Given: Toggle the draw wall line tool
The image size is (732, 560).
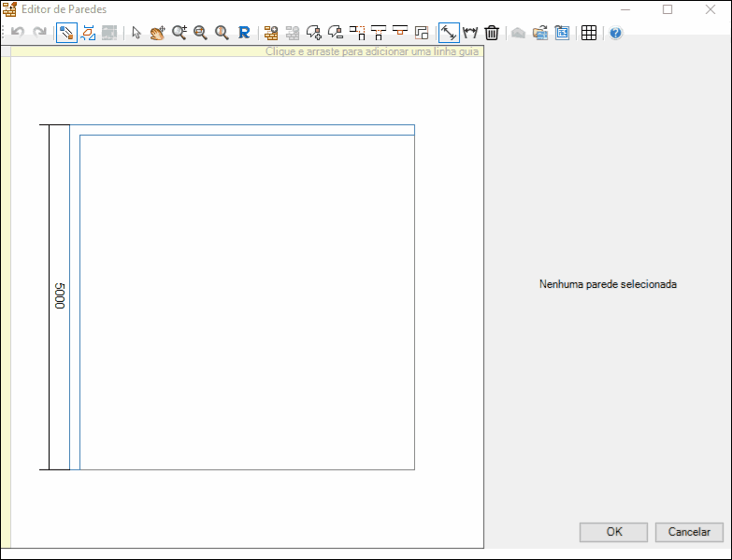Looking at the screenshot, I should pos(66,33).
